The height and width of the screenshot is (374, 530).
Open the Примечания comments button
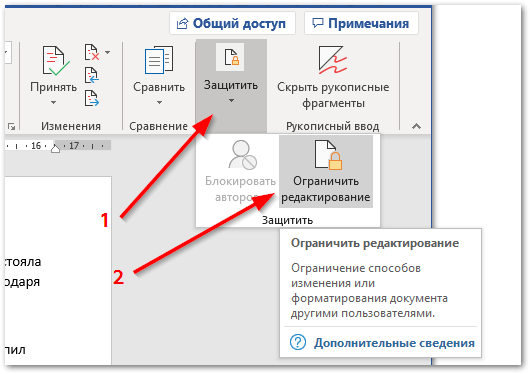361,23
